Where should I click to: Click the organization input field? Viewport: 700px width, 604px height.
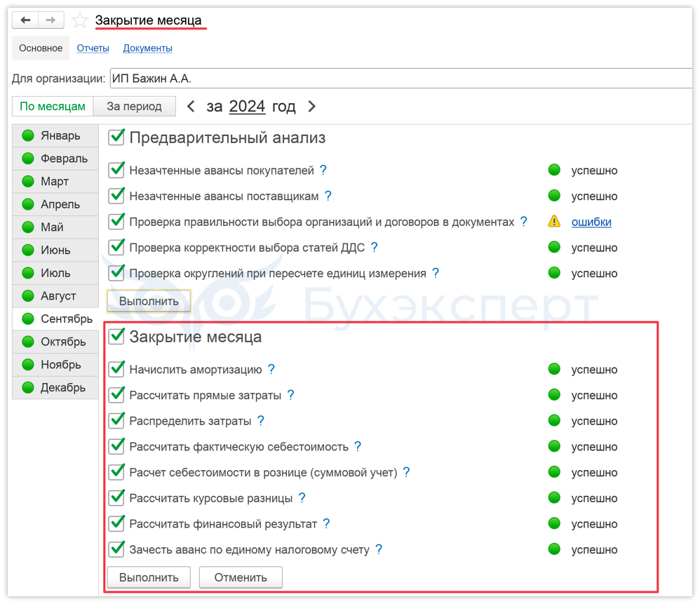[400, 79]
